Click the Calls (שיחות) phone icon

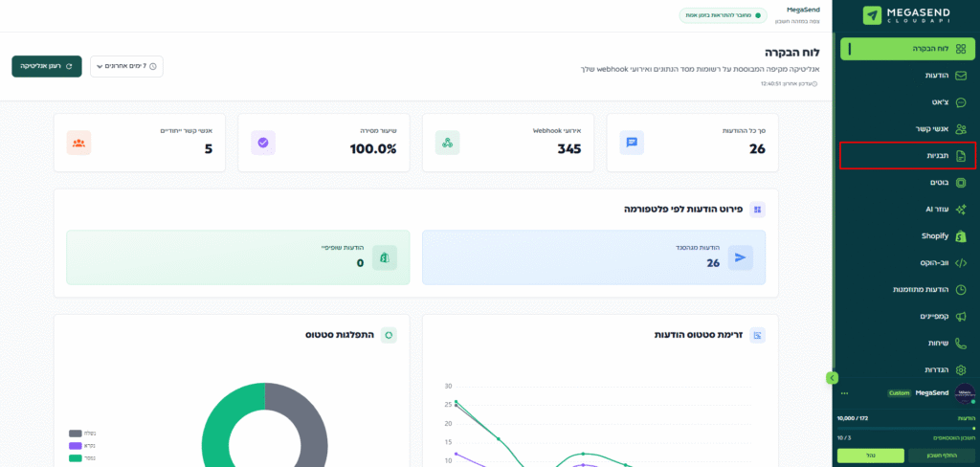pos(961,343)
